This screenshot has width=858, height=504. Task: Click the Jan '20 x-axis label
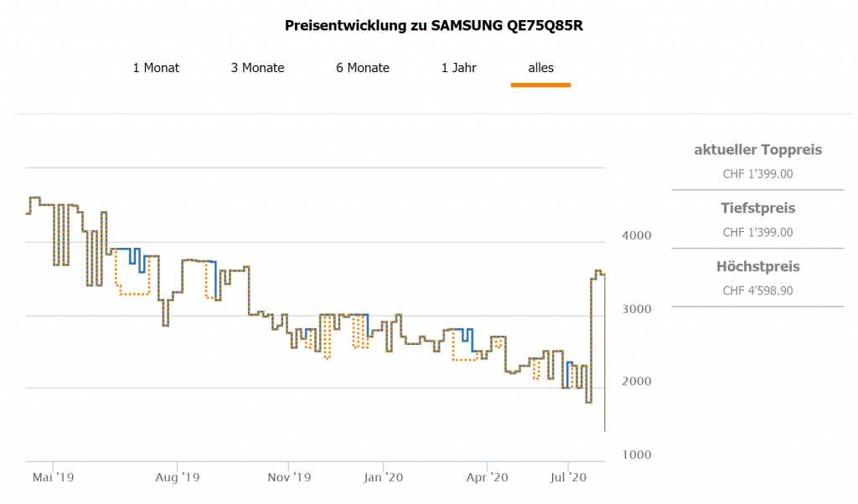(x=384, y=478)
